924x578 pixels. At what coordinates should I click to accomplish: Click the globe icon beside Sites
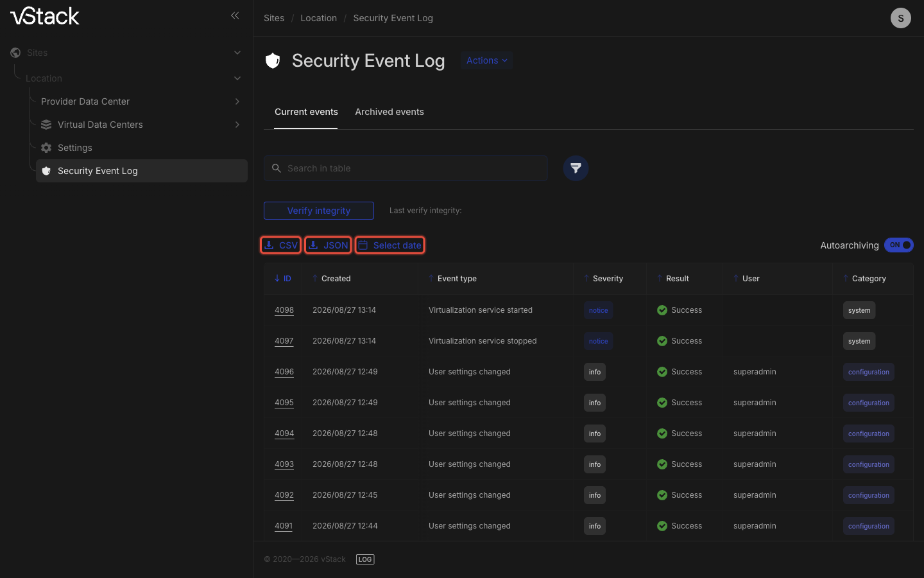click(15, 53)
